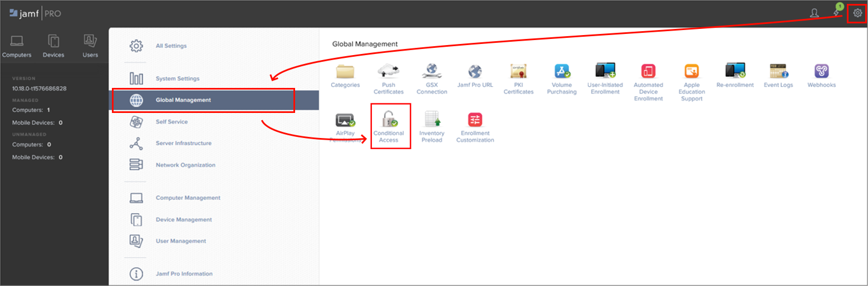Click the Jamf Pro logo
The height and width of the screenshot is (286, 868).
pyautogui.click(x=35, y=13)
